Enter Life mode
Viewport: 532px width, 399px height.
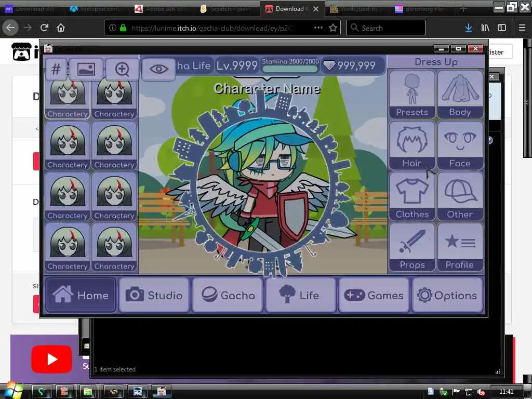(301, 295)
